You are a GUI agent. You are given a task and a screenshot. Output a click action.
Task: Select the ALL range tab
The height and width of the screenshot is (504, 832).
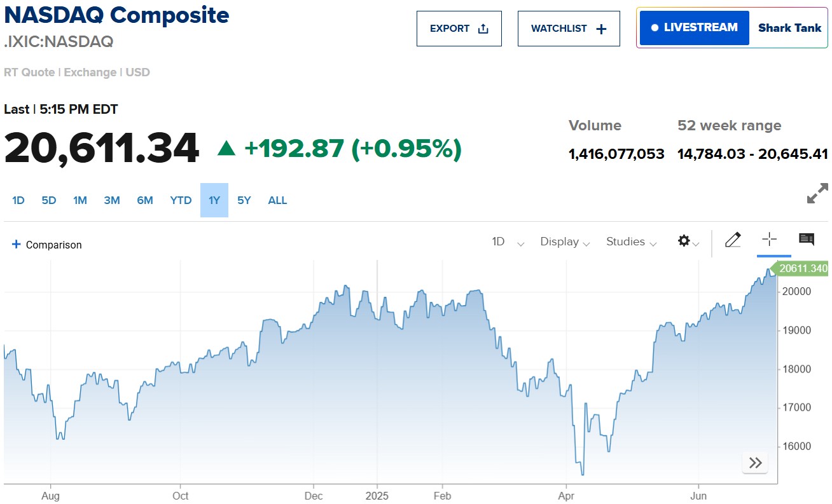(277, 200)
